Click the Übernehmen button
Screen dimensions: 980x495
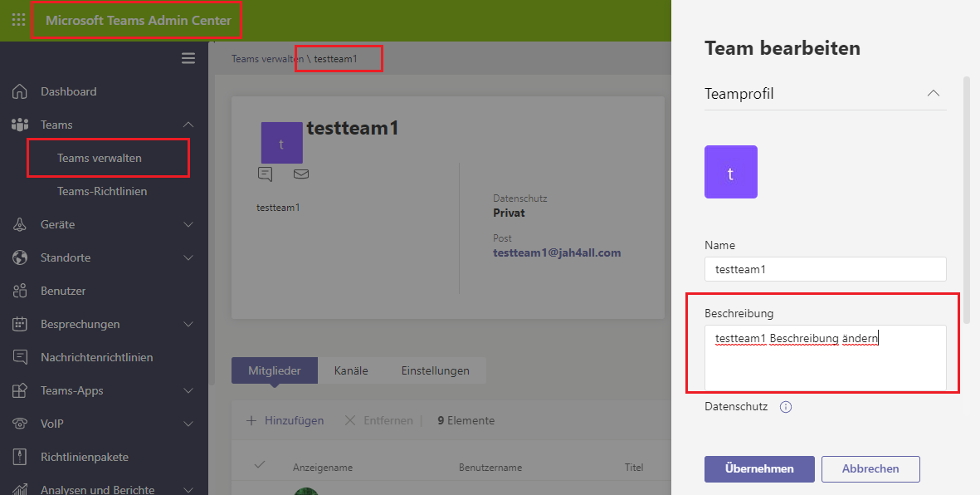(759, 468)
